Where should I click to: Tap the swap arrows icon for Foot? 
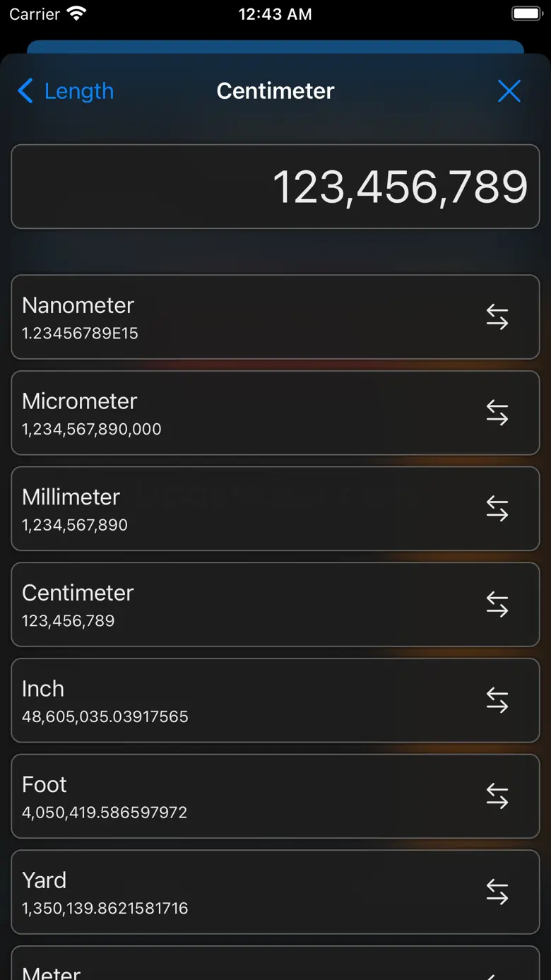[497, 796]
